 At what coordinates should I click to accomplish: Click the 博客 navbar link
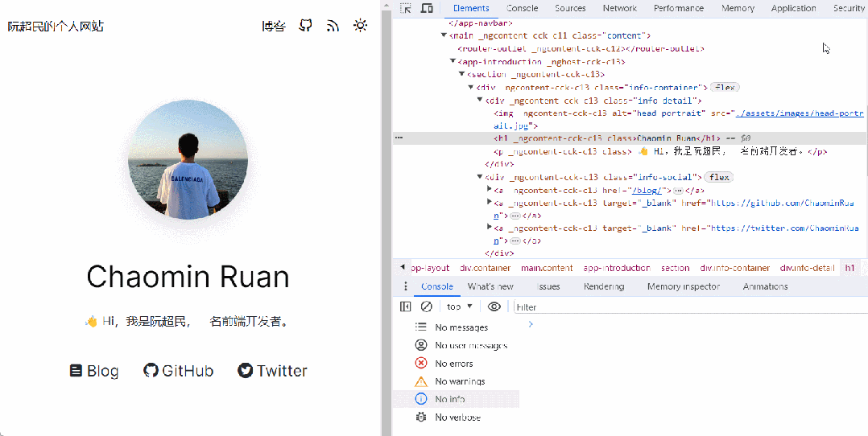click(x=274, y=26)
